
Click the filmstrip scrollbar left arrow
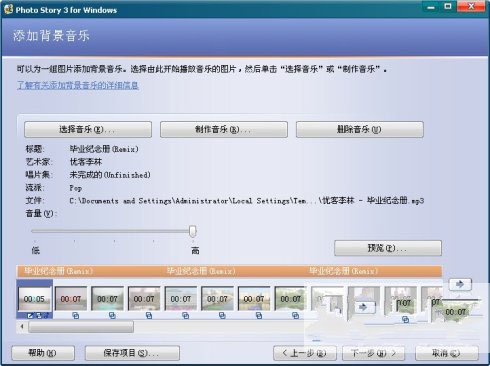click(x=22, y=327)
